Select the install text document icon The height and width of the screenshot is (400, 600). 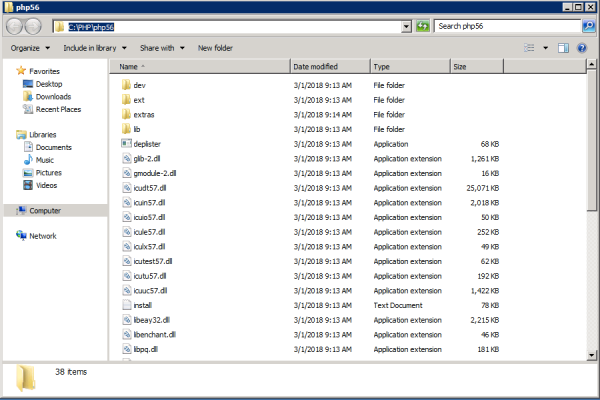[127, 305]
